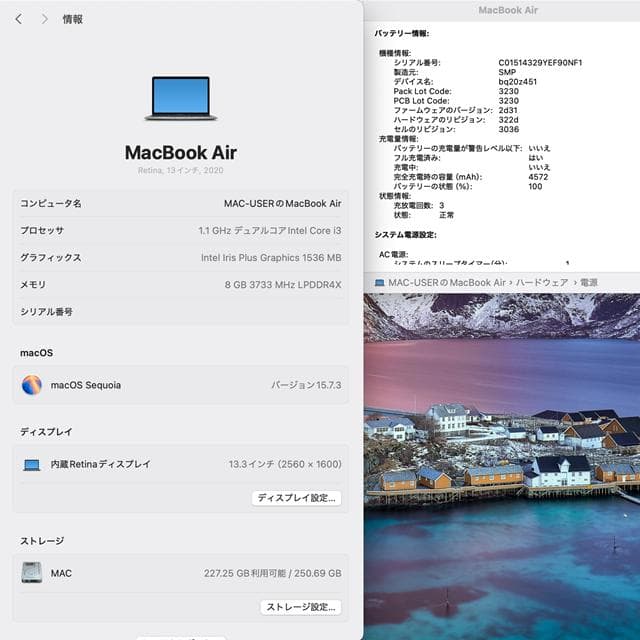Image resolution: width=640 pixels, height=640 pixels.
Task: Click the macOS Sequoia logo icon
Action: pos(32,385)
